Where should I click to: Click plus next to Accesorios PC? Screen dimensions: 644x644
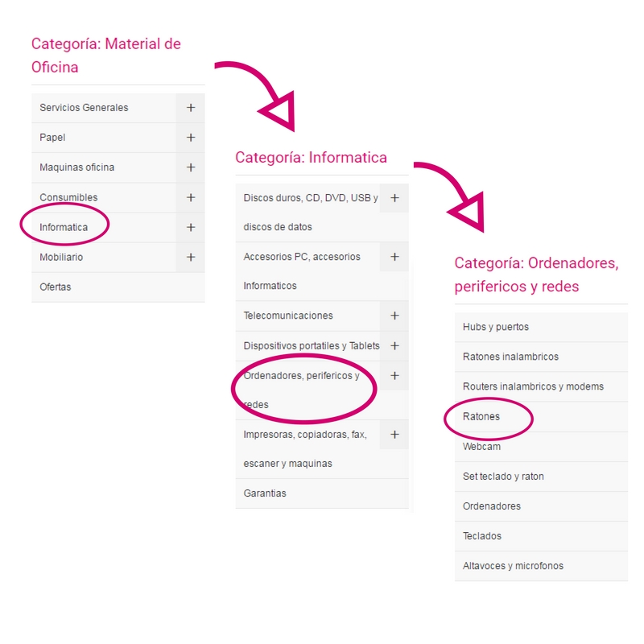pos(394,257)
